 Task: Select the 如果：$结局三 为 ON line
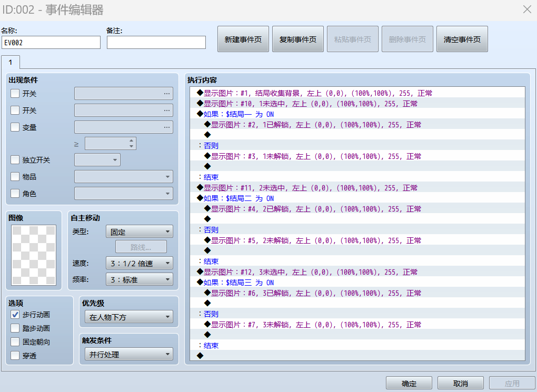coord(357,283)
